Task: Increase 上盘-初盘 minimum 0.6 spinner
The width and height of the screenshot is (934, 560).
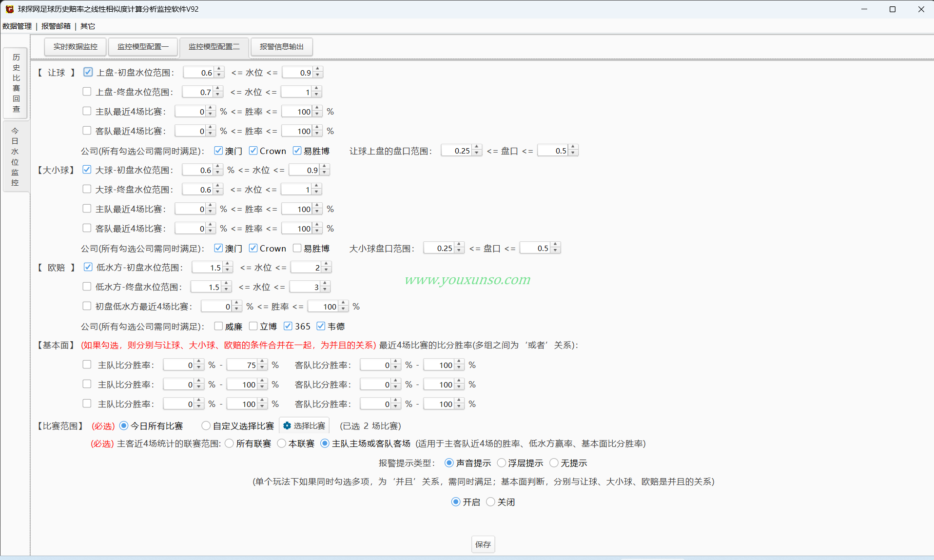Action: [x=219, y=70]
